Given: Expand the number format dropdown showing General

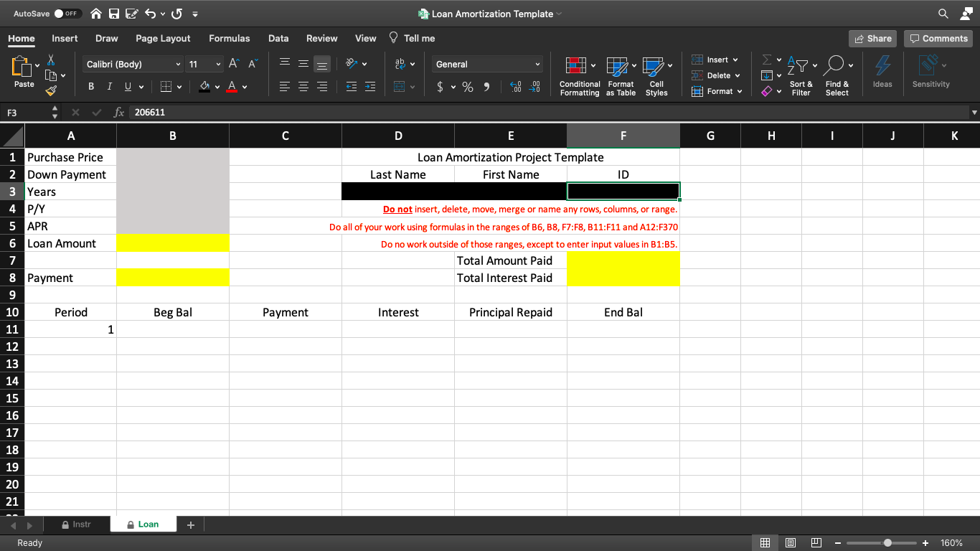Looking at the screenshot, I should coord(537,64).
